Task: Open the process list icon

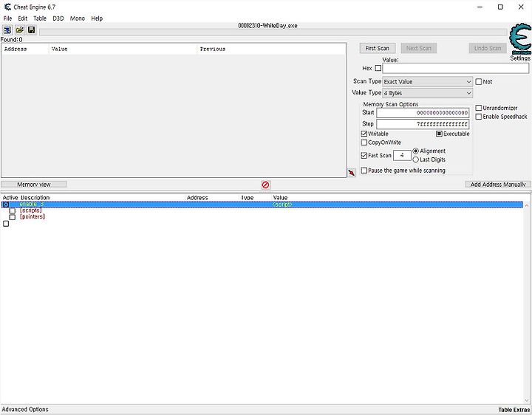Action: point(7,30)
